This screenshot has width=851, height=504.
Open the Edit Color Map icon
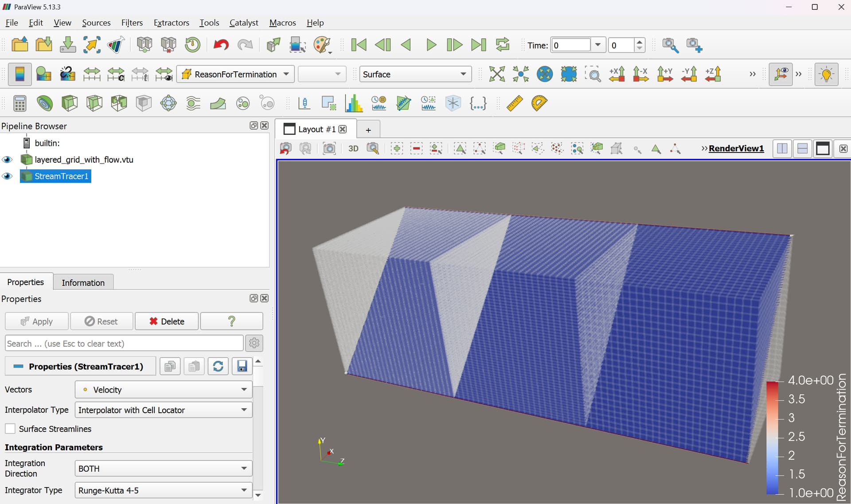43,74
